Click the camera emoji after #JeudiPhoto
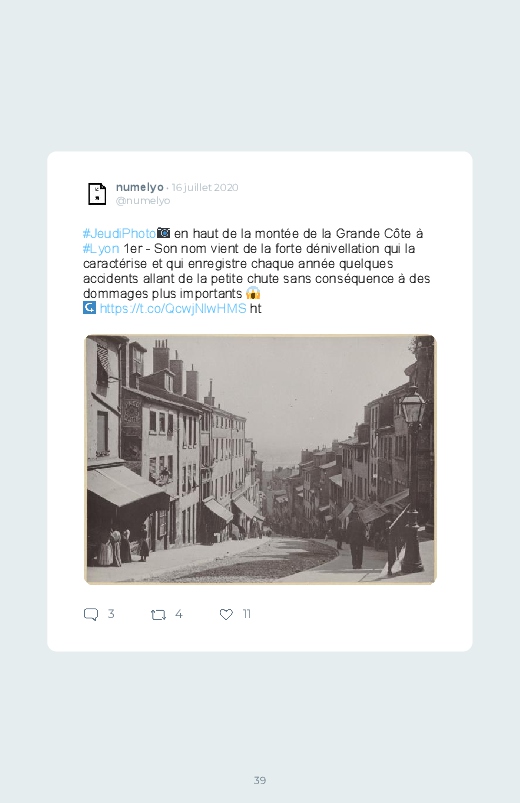Viewport: 520px width, 803px height. pyautogui.click(x=163, y=233)
